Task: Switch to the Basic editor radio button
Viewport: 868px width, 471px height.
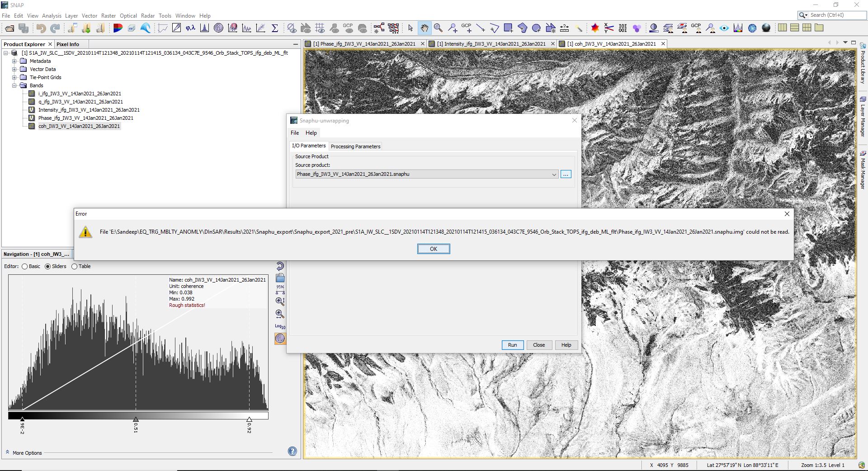Action: pyautogui.click(x=25, y=266)
